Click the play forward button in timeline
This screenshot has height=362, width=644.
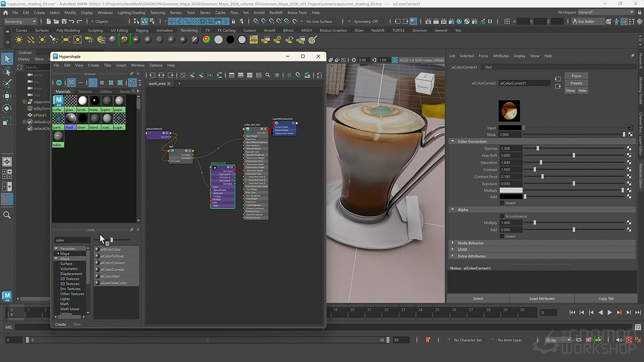(x=610, y=312)
